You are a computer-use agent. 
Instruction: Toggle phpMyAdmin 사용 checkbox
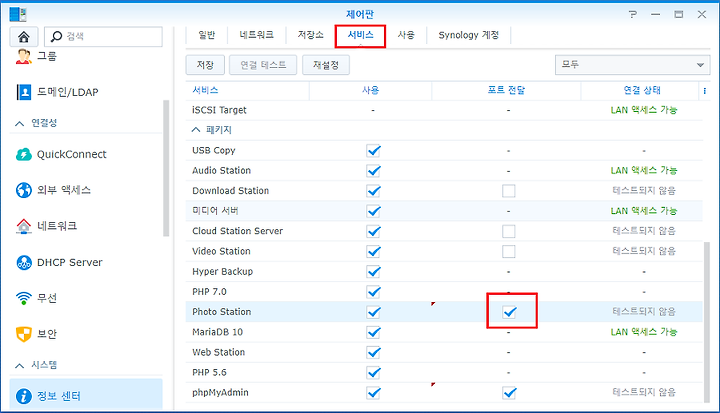pyautogui.click(x=373, y=393)
